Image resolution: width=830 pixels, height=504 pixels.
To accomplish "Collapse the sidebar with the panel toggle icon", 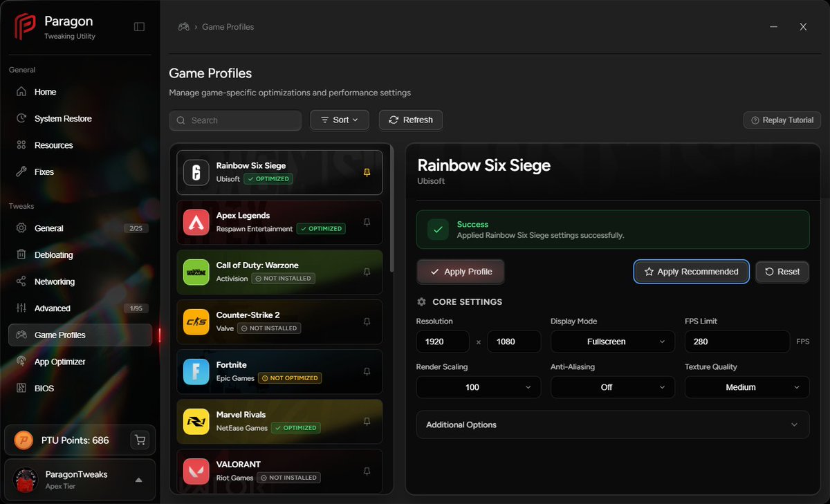I will click(139, 27).
